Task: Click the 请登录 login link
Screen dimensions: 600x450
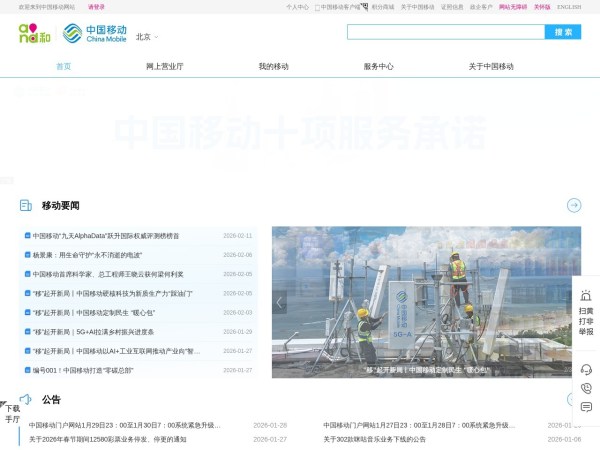Action: [96, 7]
